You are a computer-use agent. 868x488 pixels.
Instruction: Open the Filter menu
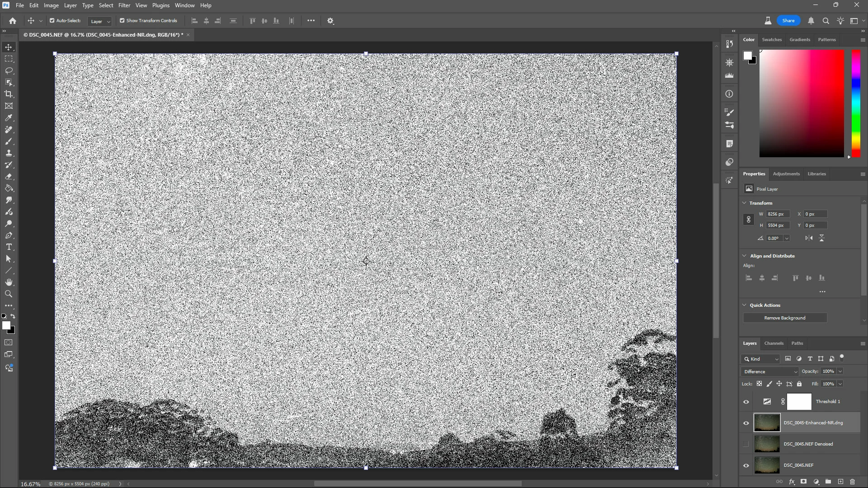(124, 5)
